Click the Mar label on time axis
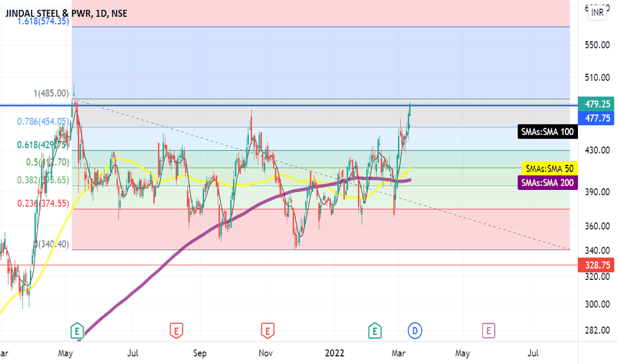The image size is (617, 364). tap(399, 353)
